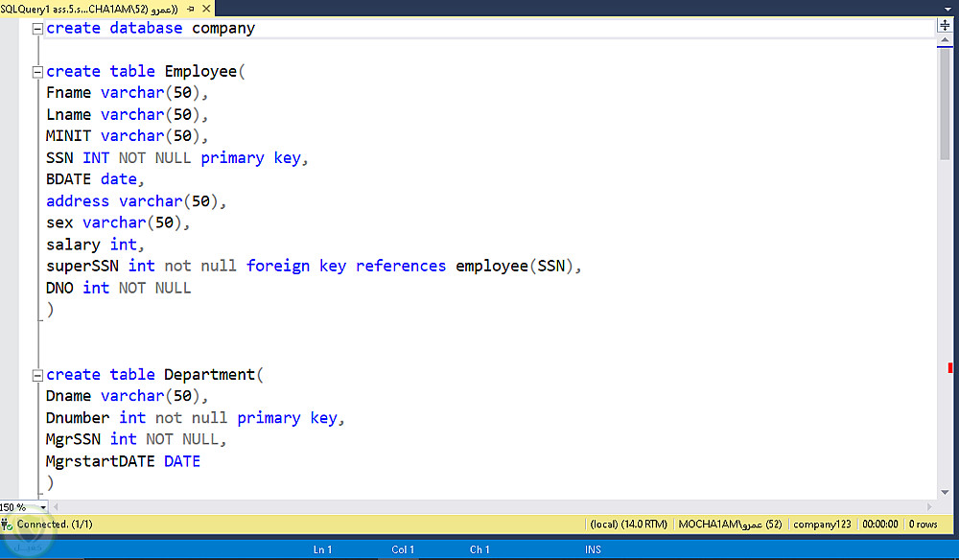The image size is (959, 560).
Task: Click the 'superSSN' column name
Action: [x=82, y=267]
